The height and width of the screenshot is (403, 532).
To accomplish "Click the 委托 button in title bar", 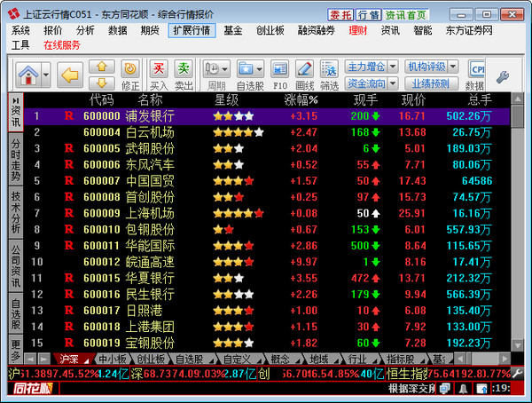I will [x=341, y=15].
